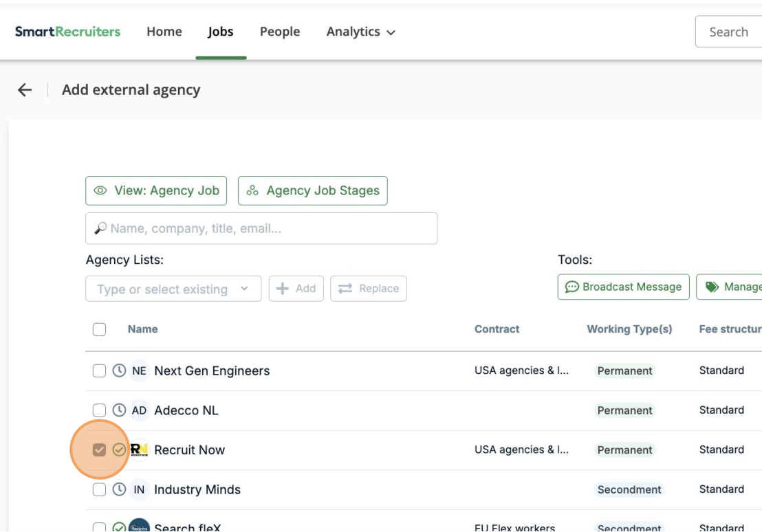Sort by the Working Type(s) column header
This screenshot has width=762, height=532.
coord(629,329)
